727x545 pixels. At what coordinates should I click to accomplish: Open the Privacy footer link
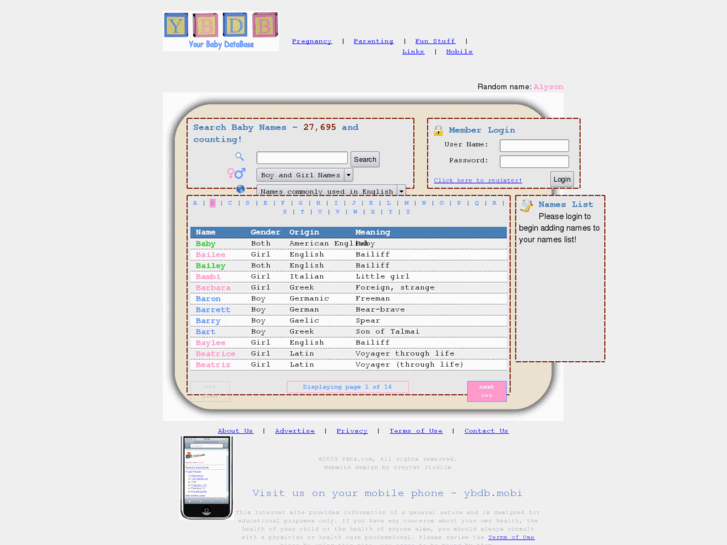[352, 431]
